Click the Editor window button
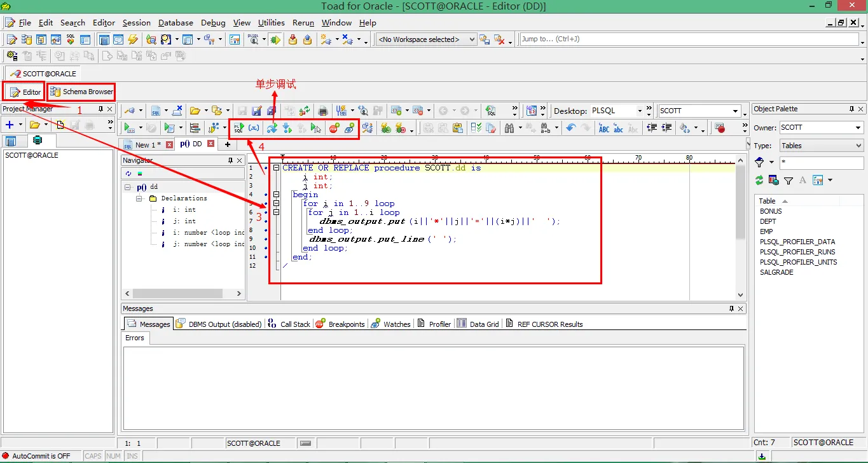The height and width of the screenshot is (463, 868). (25, 92)
